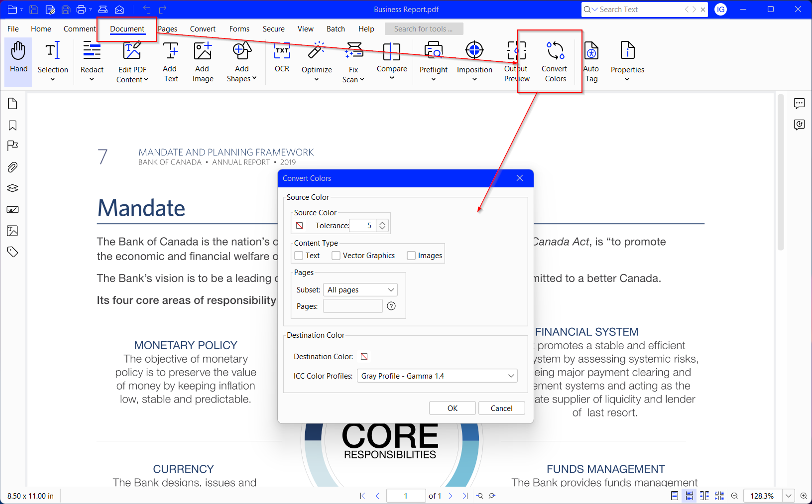This screenshot has width=812, height=504.
Task: Expand the Preflight dropdown arrow
Action: click(433, 79)
